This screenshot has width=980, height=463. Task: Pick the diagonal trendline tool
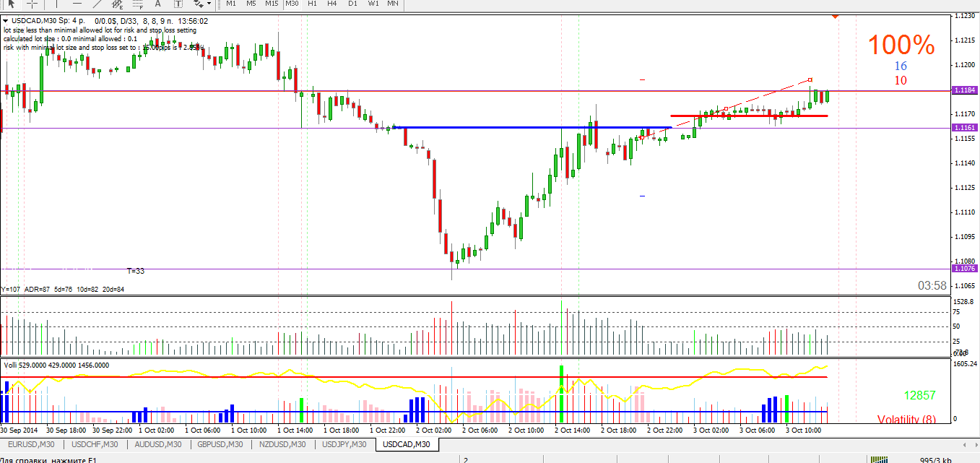coord(97,4)
